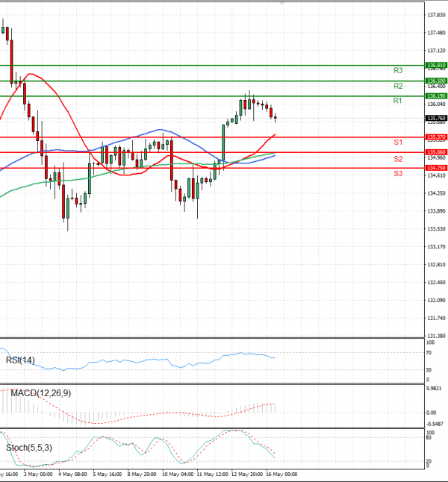The height and width of the screenshot is (482, 448).
Task: Click the RSI 30 level value
Action: click(429, 370)
